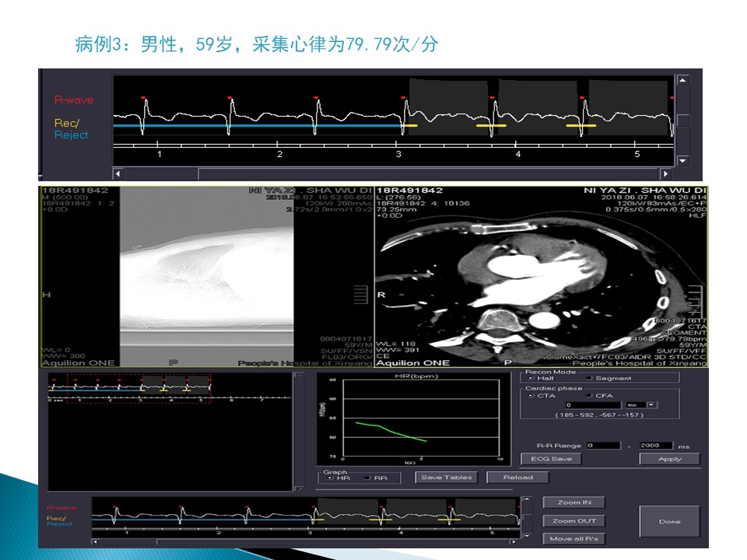This screenshot has width=747, height=560.
Task: Click the top ECG vertical scrollbar thumb
Action: 682,120
